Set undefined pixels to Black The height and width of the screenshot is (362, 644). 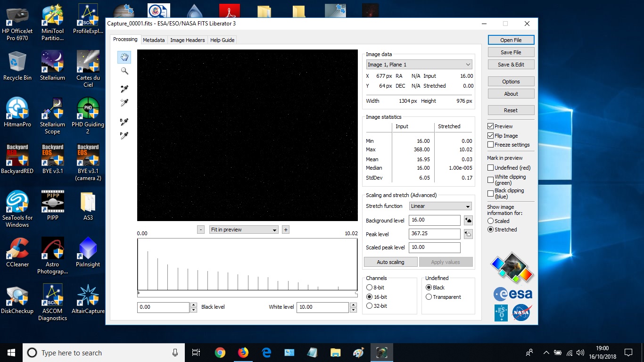[x=429, y=288]
